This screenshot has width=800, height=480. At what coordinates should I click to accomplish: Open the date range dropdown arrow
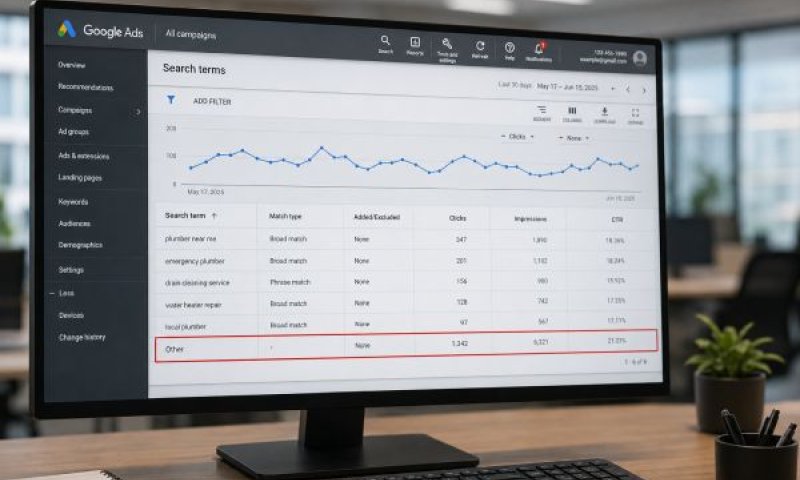[x=613, y=88]
